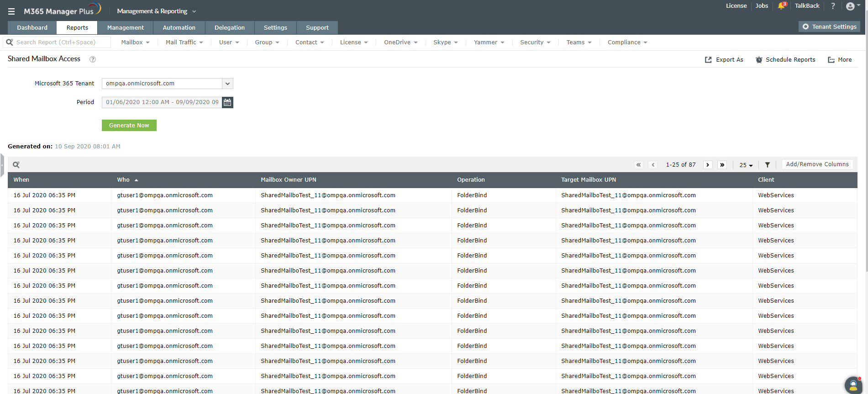
Task: Go to the next results page
Action: pyautogui.click(x=708, y=165)
